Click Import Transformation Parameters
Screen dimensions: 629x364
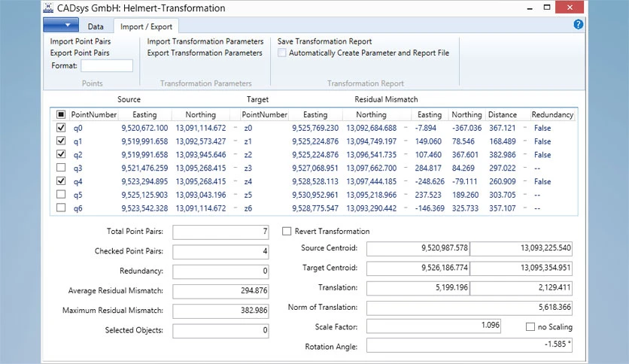(x=205, y=41)
